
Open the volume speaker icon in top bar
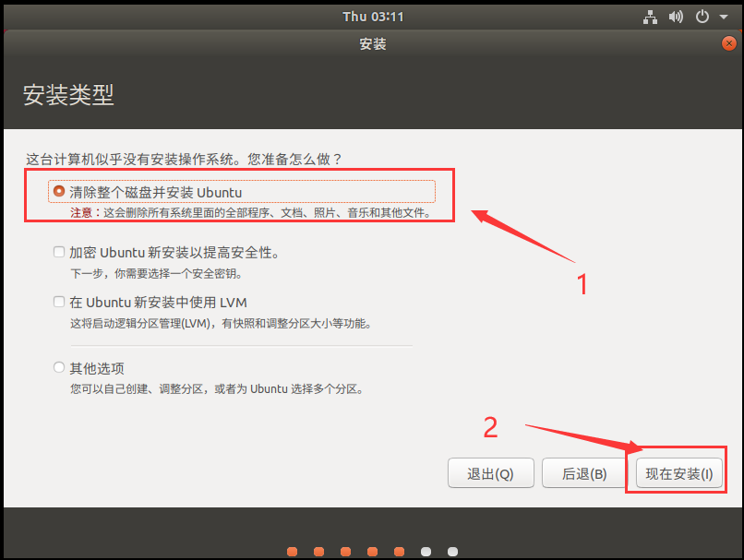coord(676,18)
